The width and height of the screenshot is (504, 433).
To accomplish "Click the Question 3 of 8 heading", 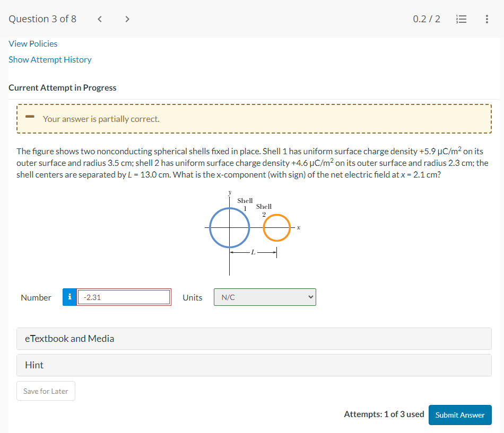I will 42,19.
